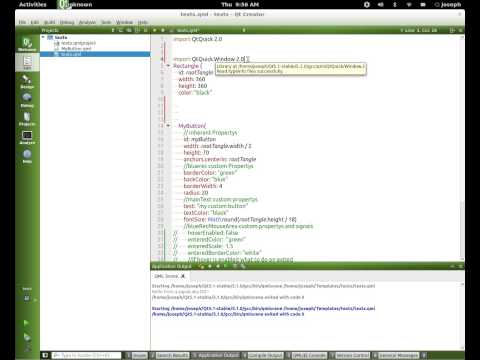Open the Version Control pane button

(x=349, y=355)
